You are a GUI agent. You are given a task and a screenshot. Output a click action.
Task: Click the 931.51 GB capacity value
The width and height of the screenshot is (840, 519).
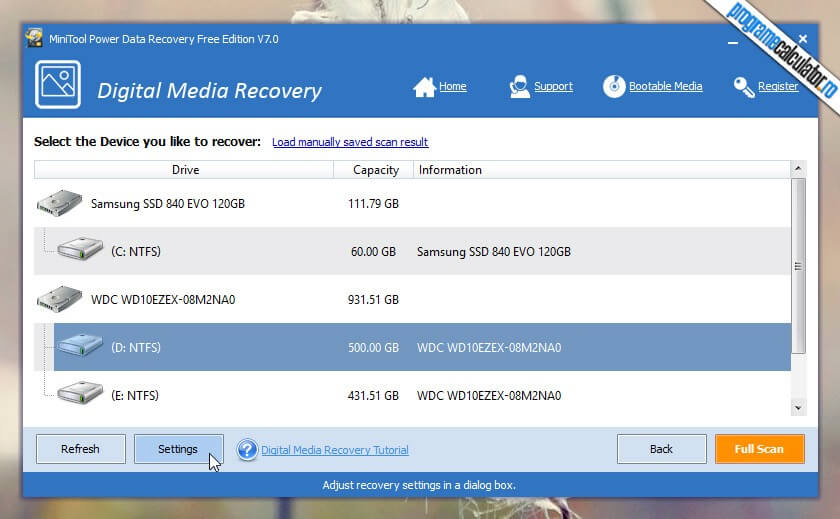tap(373, 299)
